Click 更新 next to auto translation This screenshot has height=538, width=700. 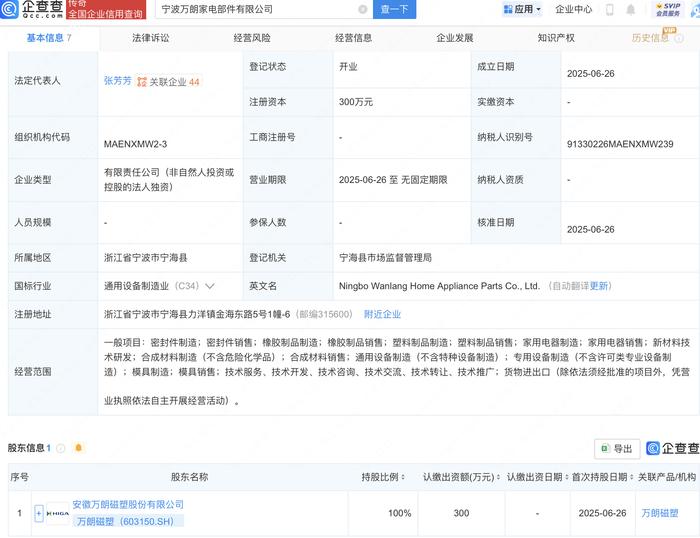coord(599,286)
